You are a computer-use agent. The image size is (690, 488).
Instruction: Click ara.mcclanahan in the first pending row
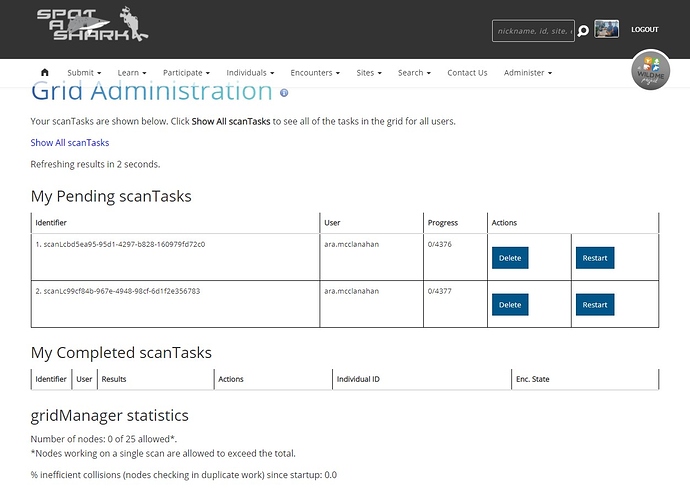point(352,244)
